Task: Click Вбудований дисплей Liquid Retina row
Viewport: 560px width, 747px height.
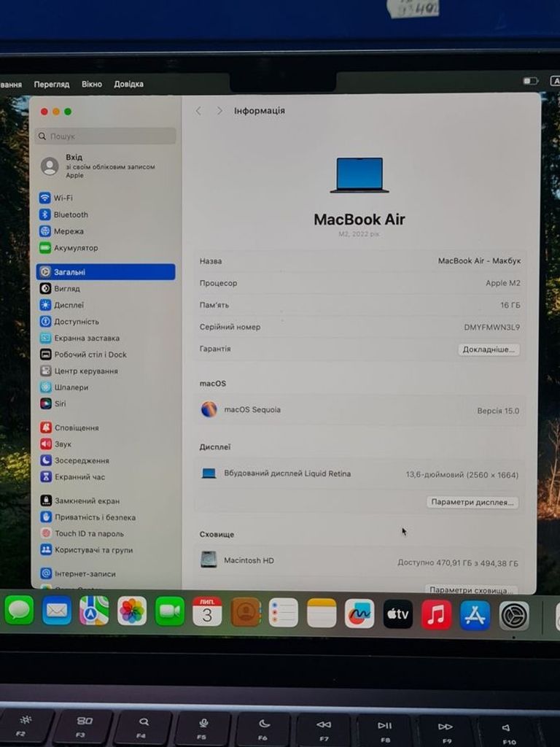Action: [360, 474]
